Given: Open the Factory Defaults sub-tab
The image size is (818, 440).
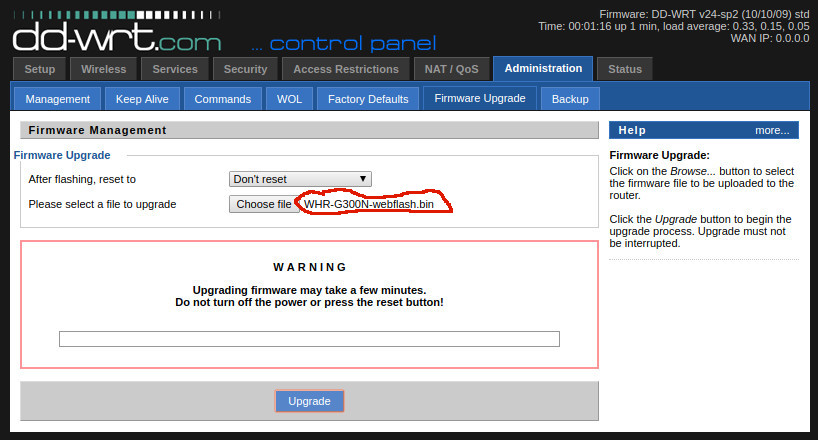Looking at the screenshot, I should point(368,99).
